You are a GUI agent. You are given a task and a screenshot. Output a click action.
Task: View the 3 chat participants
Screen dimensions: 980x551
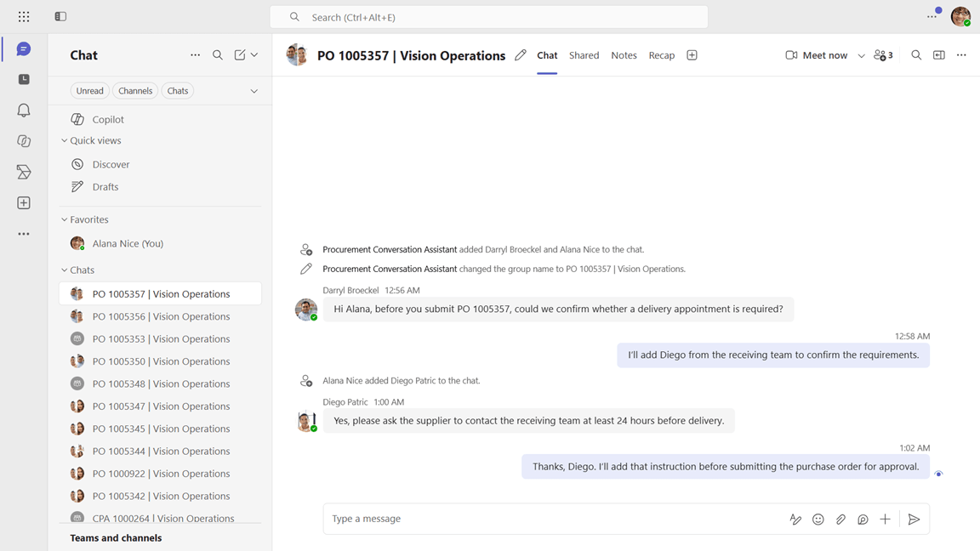883,55
